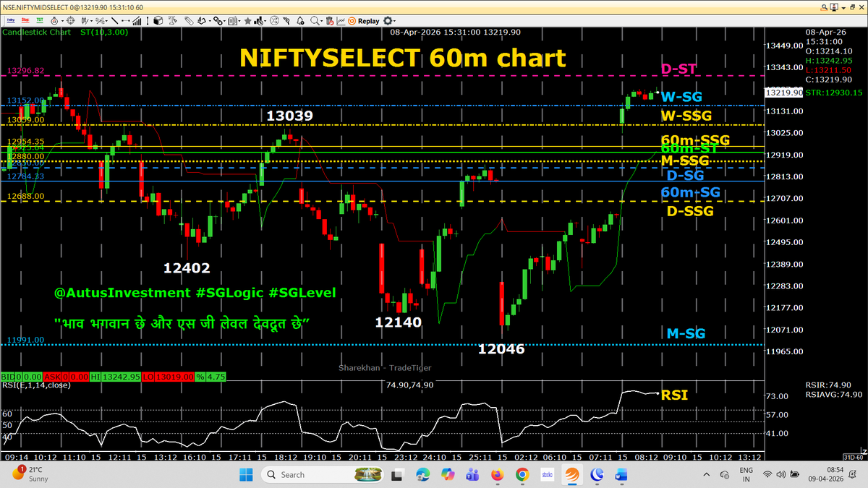
Task: Click the tag label icon in toolbar
Action: (x=188, y=21)
